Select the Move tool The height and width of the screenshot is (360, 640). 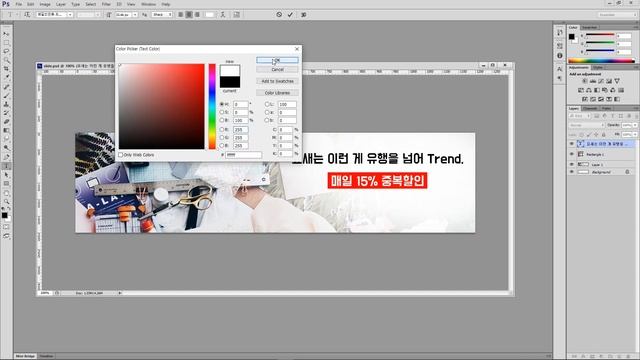point(6,33)
